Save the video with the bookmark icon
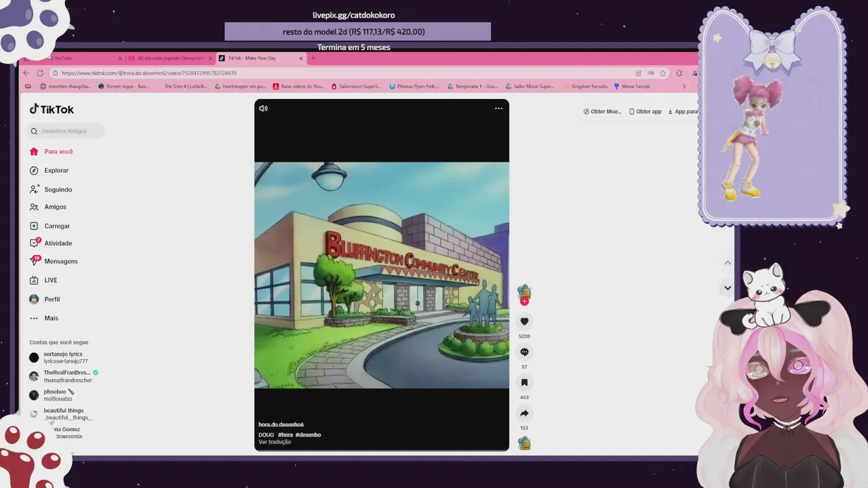Image resolution: width=868 pixels, height=488 pixels. coord(524,382)
